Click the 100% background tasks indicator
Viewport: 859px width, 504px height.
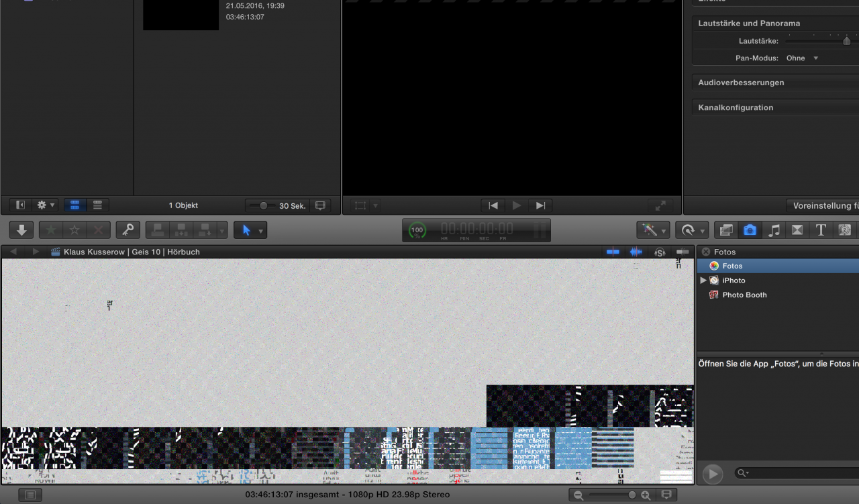click(417, 230)
